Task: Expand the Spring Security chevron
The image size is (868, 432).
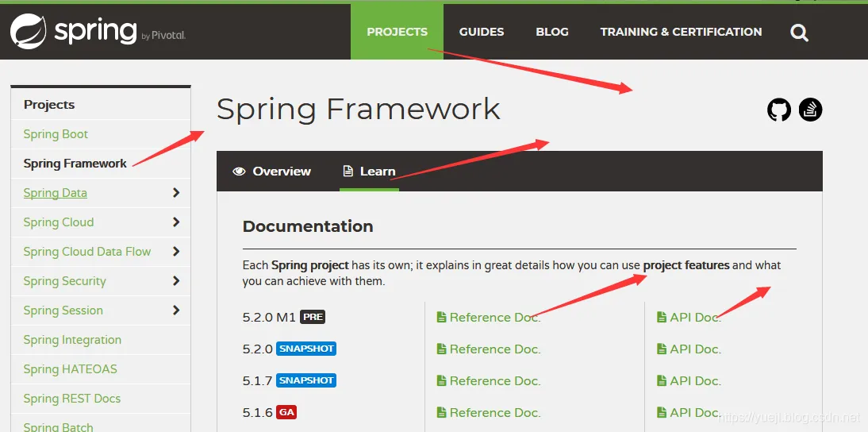Action: pyautogui.click(x=176, y=281)
